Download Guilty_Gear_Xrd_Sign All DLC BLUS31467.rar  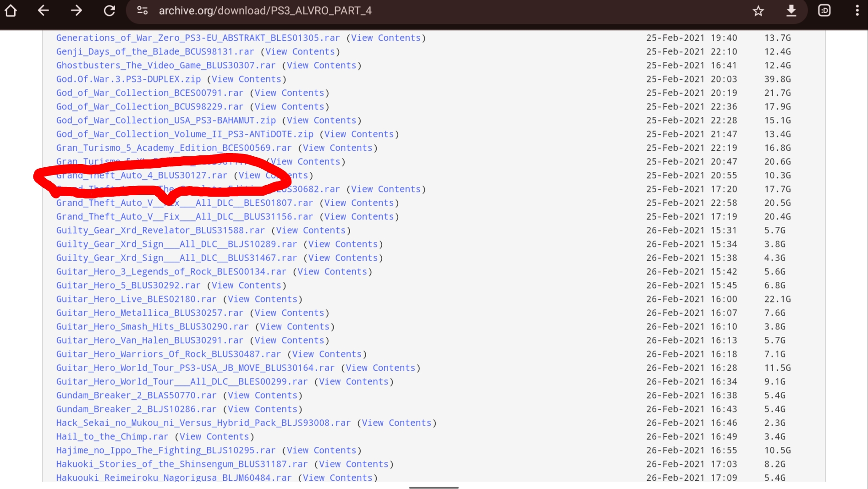[176, 258]
